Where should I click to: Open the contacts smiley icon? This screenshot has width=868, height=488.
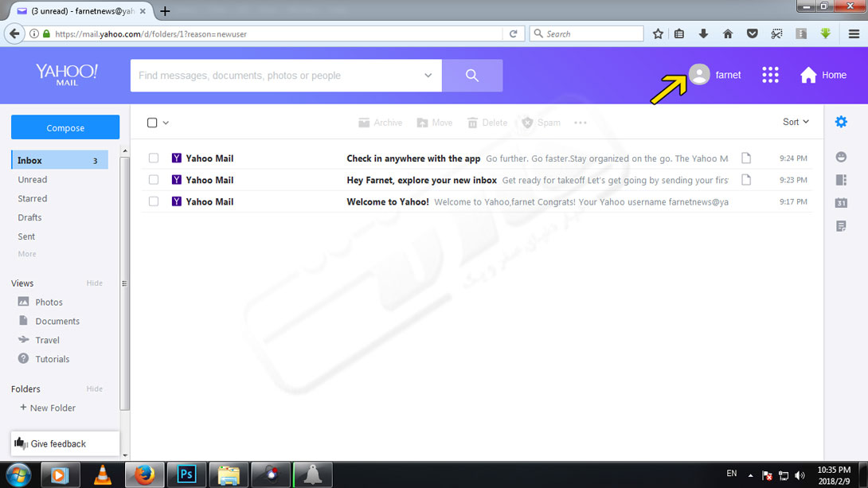[841, 157]
